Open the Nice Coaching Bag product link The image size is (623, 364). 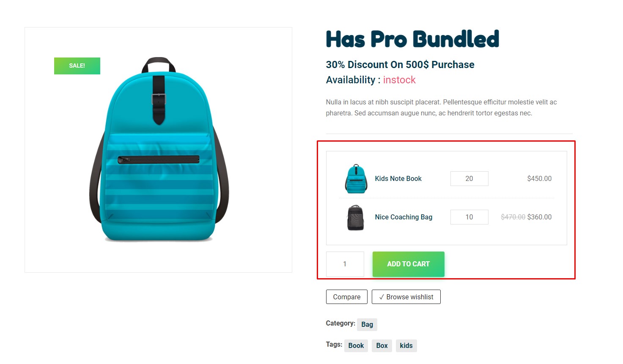pos(403,217)
